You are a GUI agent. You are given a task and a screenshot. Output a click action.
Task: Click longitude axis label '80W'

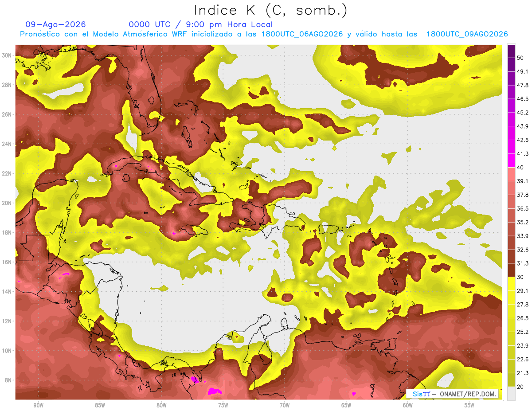pos(161,405)
